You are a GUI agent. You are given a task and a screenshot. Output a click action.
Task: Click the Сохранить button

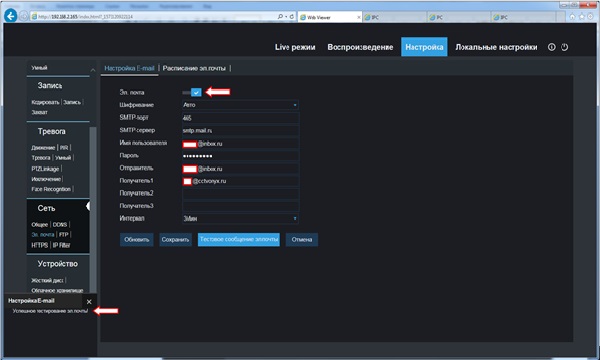tap(175, 239)
